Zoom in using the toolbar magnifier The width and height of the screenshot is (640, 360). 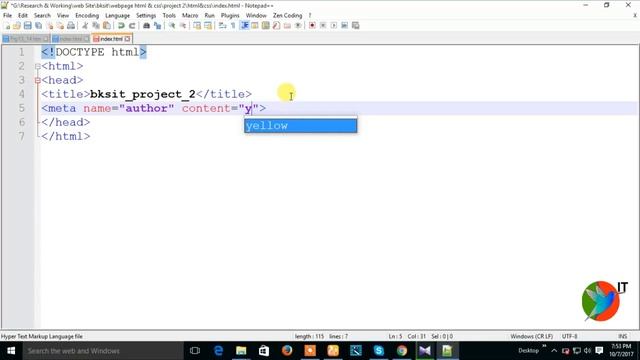coord(172,25)
